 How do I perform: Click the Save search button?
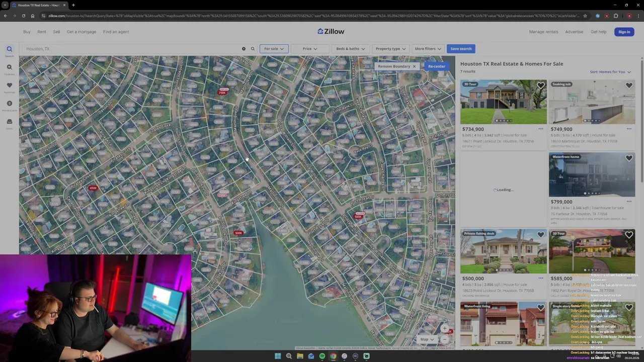(461, 49)
